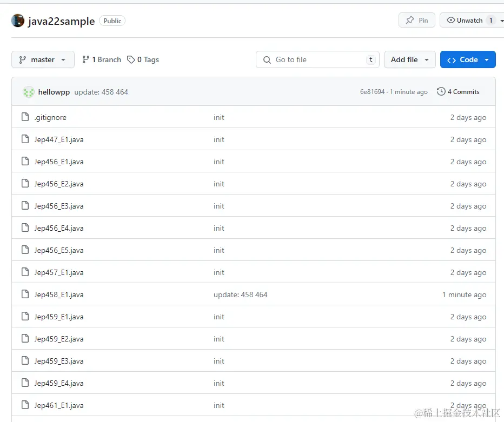This screenshot has height=422, width=504.
Task: Click file icon next to .gitignore
Action: [25, 117]
